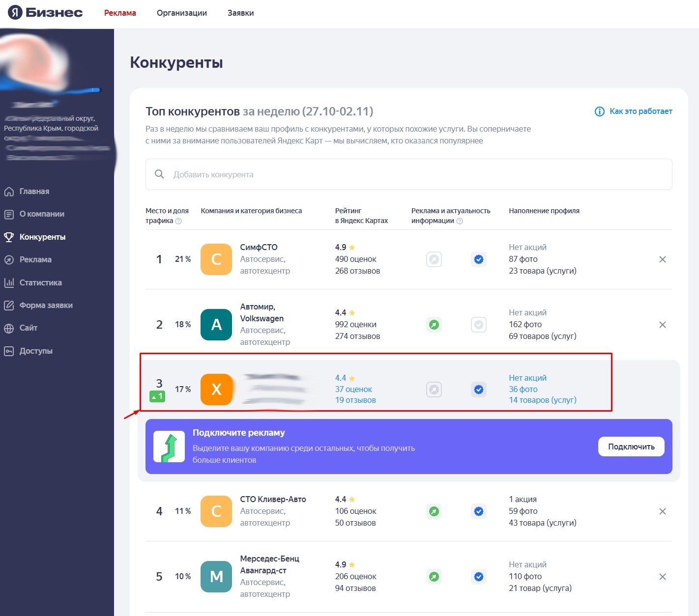Open the Сайт section in sidebar

point(28,328)
